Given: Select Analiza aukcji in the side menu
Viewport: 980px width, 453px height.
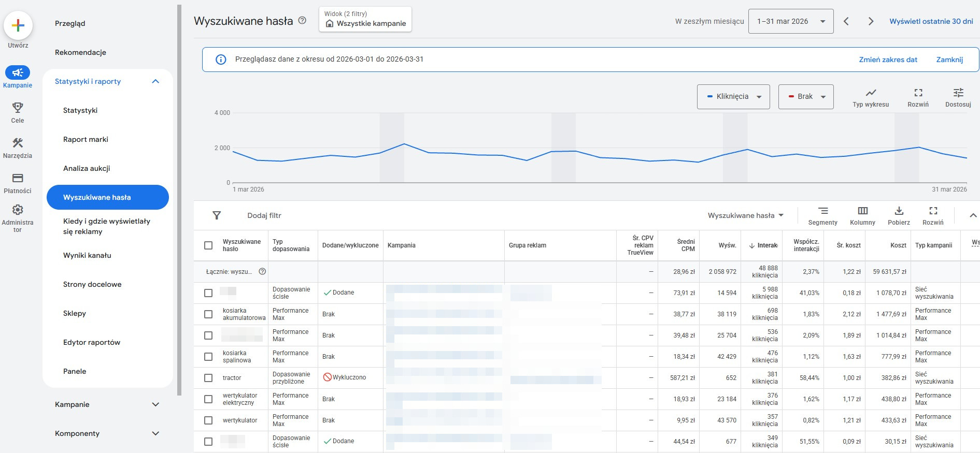Looking at the screenshot, I should [87, 168].
